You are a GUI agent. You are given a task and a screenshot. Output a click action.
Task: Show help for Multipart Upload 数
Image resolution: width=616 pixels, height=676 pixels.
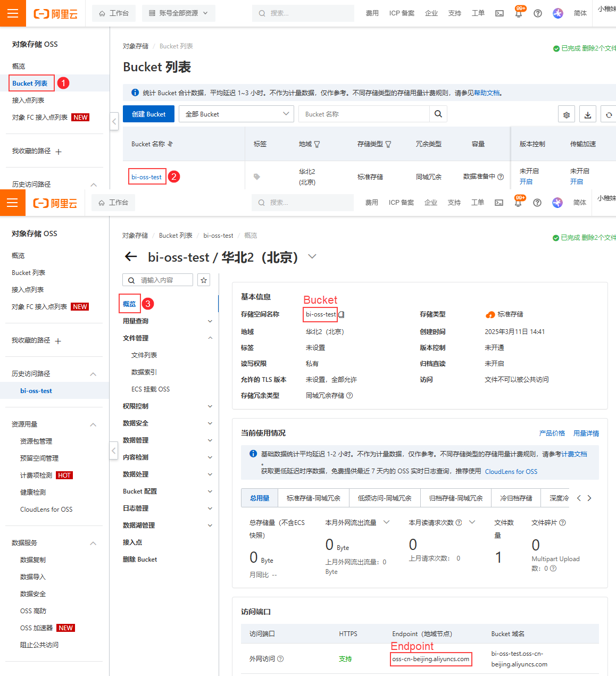pyautogui.click(x=553, y=568)
